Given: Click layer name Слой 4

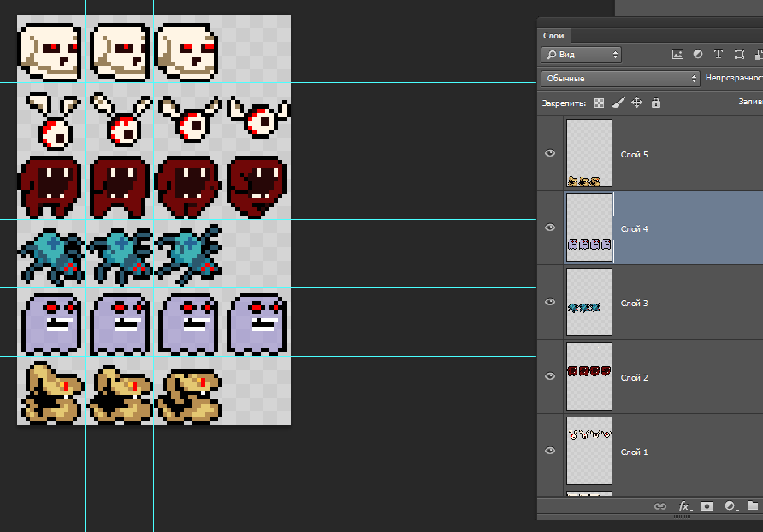Looking at the screenshot, I should [x=634, y=229].
